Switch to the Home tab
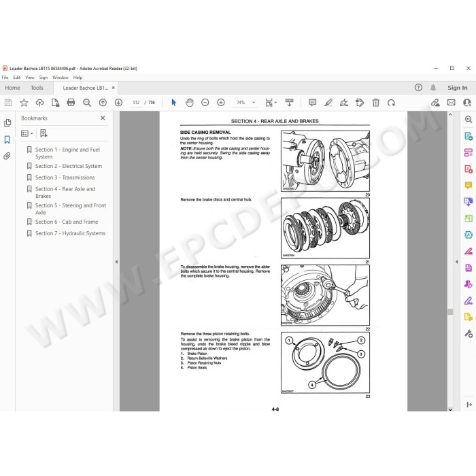The image size is (476, 476). tap(12, 88)
